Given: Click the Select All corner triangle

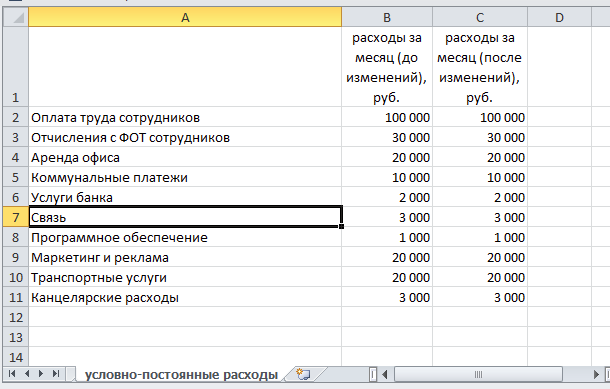Looking at the screenshot, I should (16, 18).
